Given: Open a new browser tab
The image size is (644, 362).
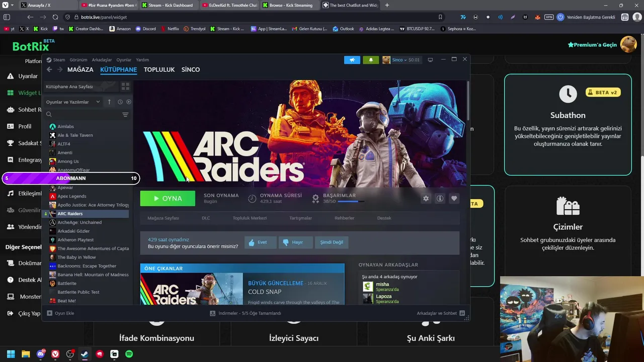Looking at the screenshot, I should [387, 5].
